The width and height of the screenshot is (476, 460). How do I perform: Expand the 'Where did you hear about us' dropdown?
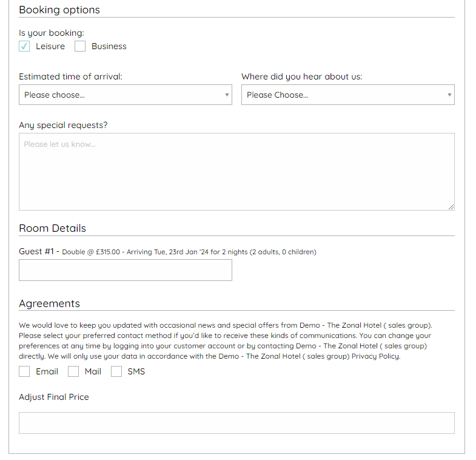click(347, 95)
